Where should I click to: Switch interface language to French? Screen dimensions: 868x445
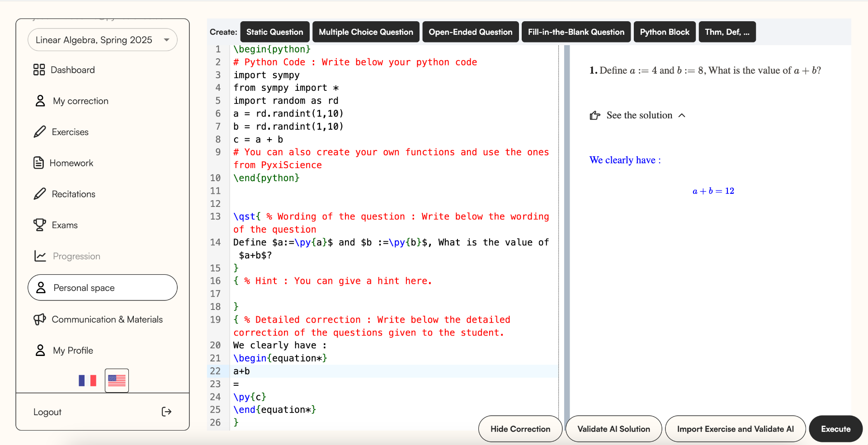click(87, 380)
